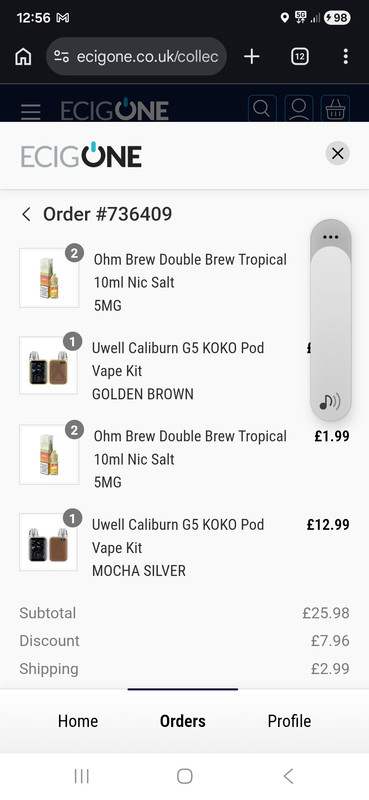Switch to the Home tab
The width and height of the screenshot is (369, 800).
tap(78, 721)
